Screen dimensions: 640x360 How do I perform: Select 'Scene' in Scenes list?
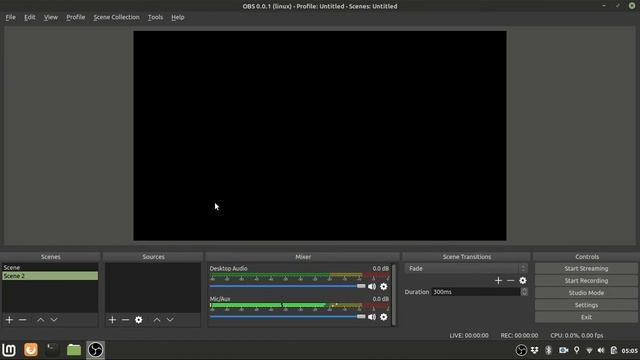[50, 267]
